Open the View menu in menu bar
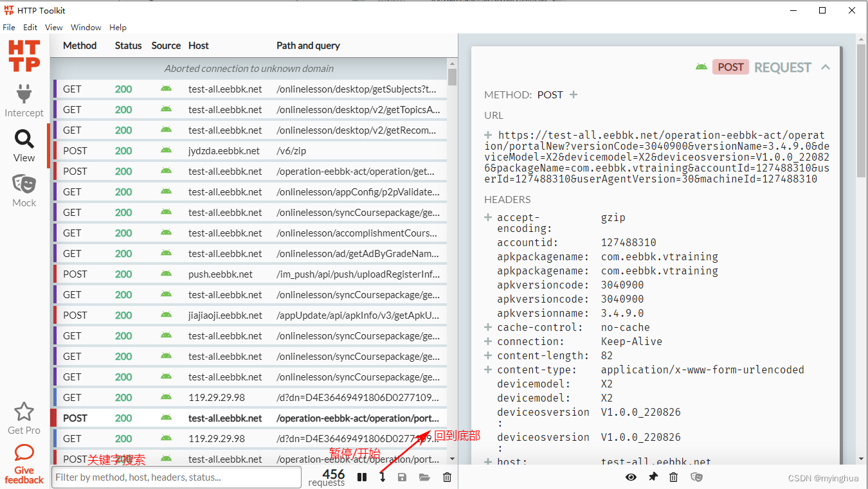The height and width of the screenshot is (489, 868). pyautogui.click(x=54, y=27)
